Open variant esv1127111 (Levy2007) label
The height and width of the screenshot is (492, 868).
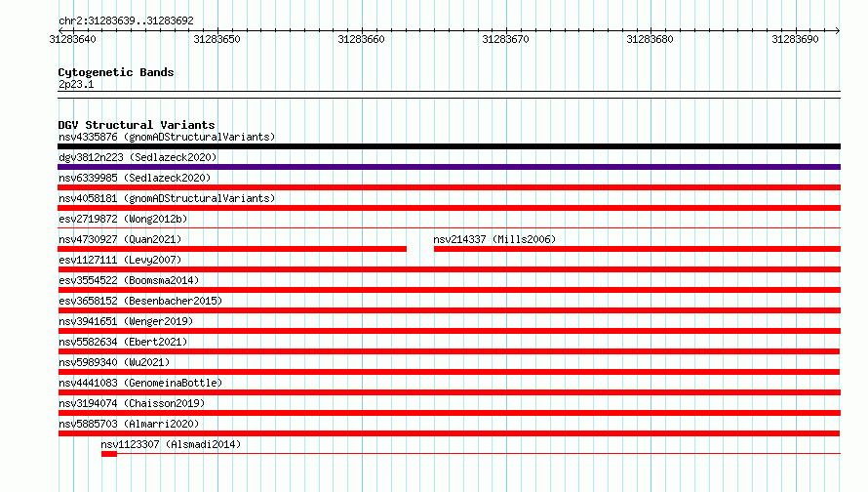coord(120,260)
